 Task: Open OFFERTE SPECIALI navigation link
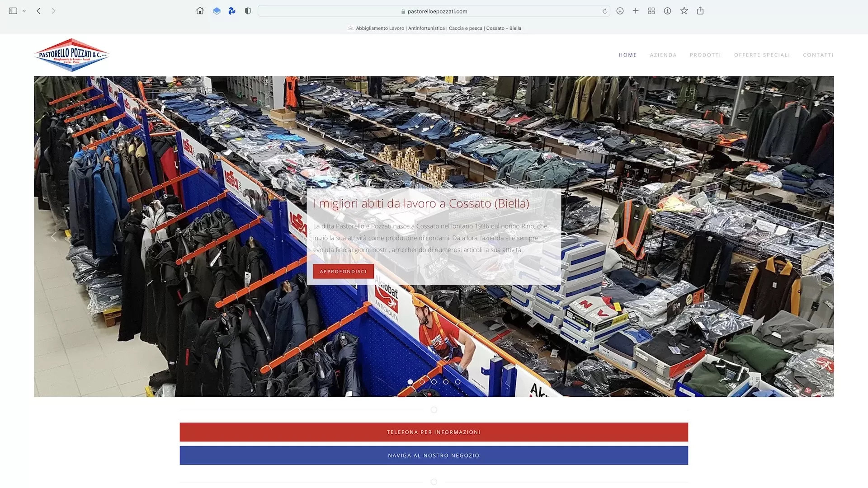(762, 55)
